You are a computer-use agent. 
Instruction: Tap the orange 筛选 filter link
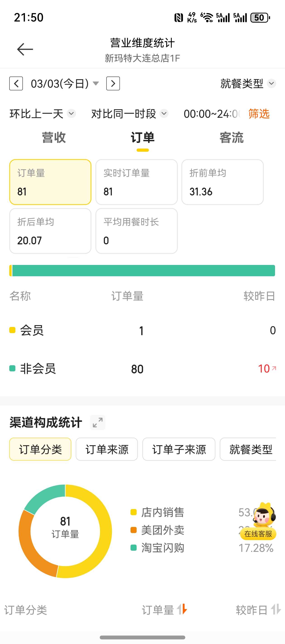[259, 114]
